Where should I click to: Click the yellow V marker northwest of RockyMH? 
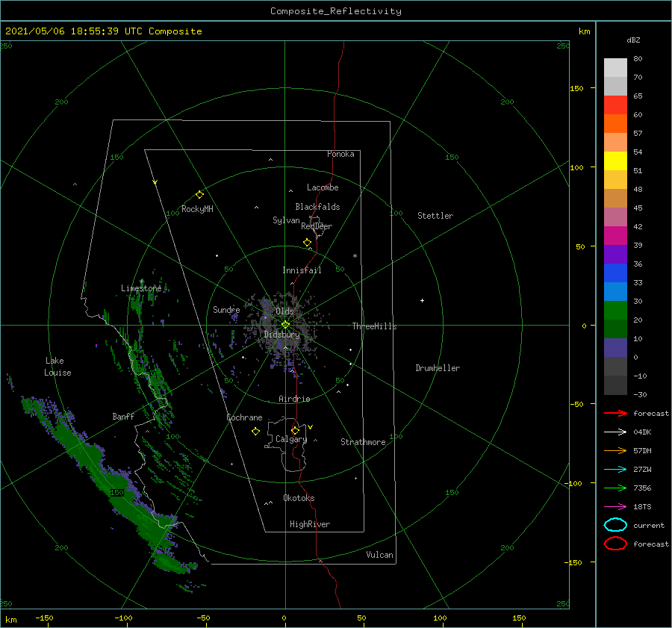click(x=155, y=182)
